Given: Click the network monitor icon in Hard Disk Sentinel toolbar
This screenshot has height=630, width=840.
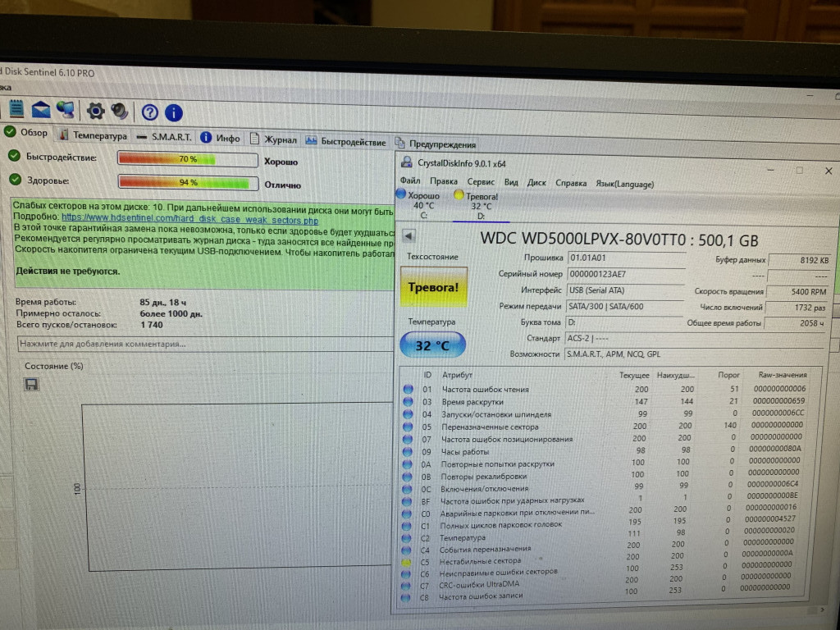Looking at the screenshot, I should [x=66, y=109].
